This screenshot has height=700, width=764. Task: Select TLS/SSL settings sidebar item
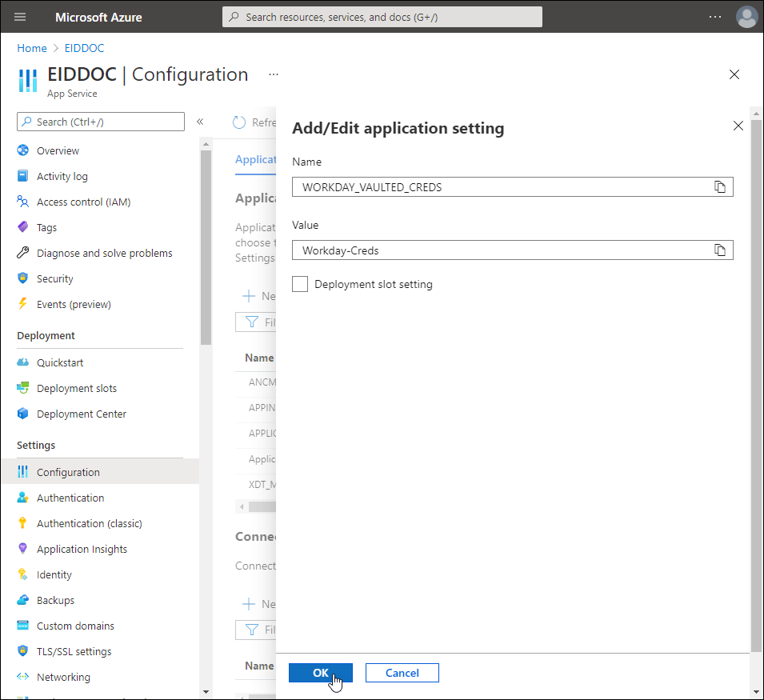click(74, 651)
